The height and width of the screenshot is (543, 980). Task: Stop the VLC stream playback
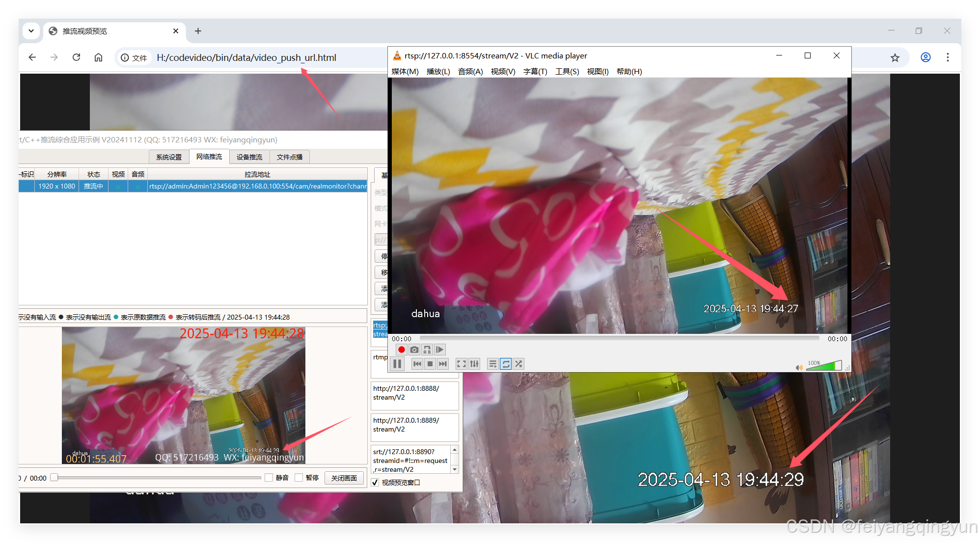pos(430,364)
